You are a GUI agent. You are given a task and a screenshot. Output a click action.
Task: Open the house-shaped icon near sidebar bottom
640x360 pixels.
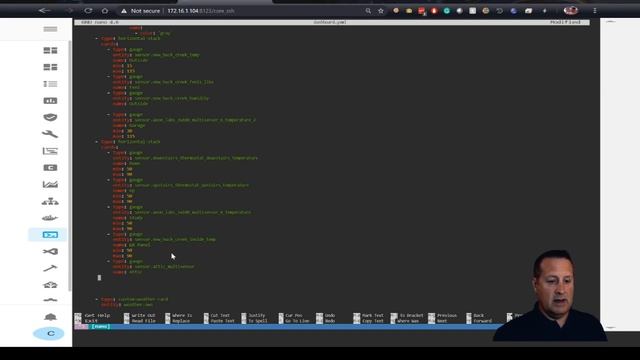click(x=50, y=285)
